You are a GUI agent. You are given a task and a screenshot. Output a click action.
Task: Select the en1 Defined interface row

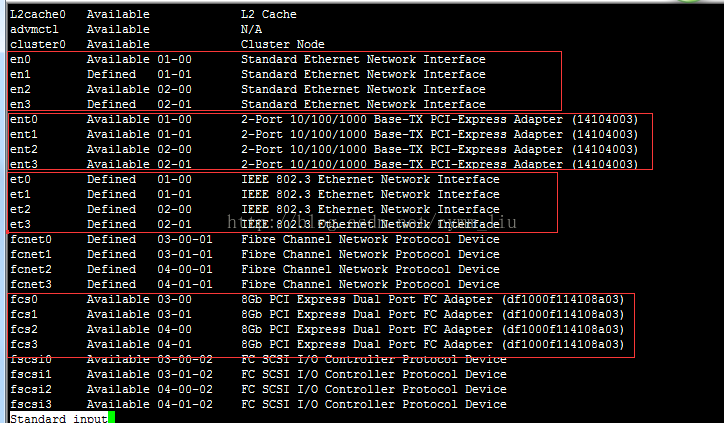pyautogui.click(x=248, y=74)
